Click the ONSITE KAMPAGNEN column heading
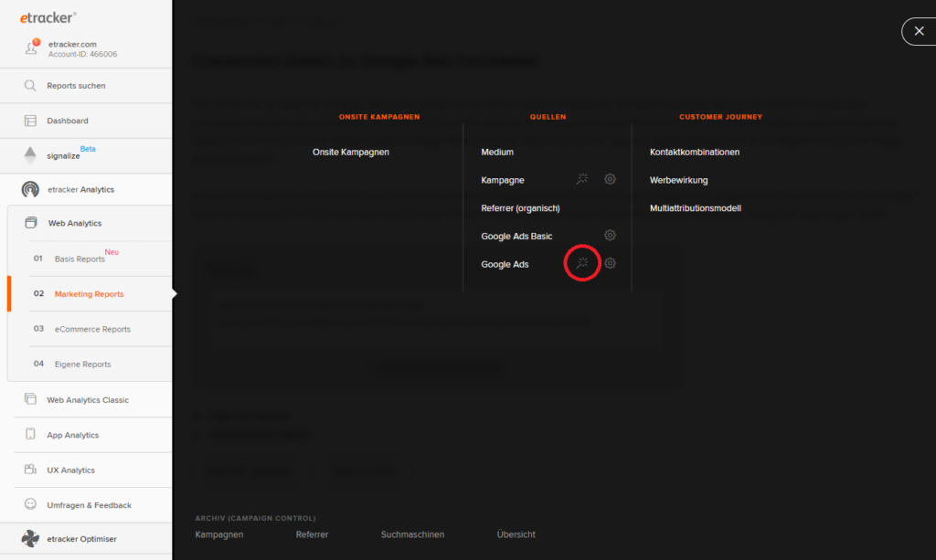Viewport: 936px width, 560px height. point(379,117)
